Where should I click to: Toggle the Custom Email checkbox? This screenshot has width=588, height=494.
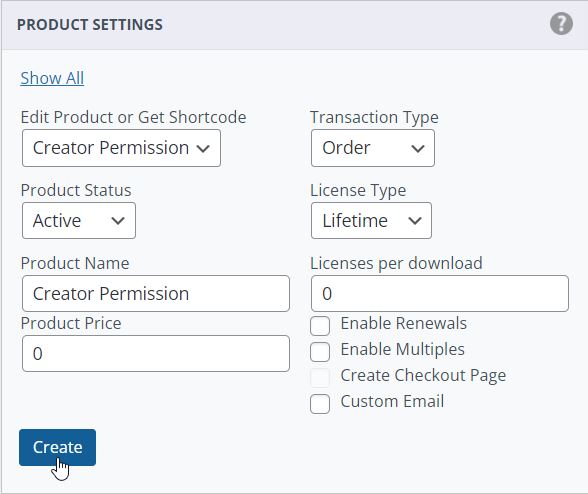click(320, 404)
